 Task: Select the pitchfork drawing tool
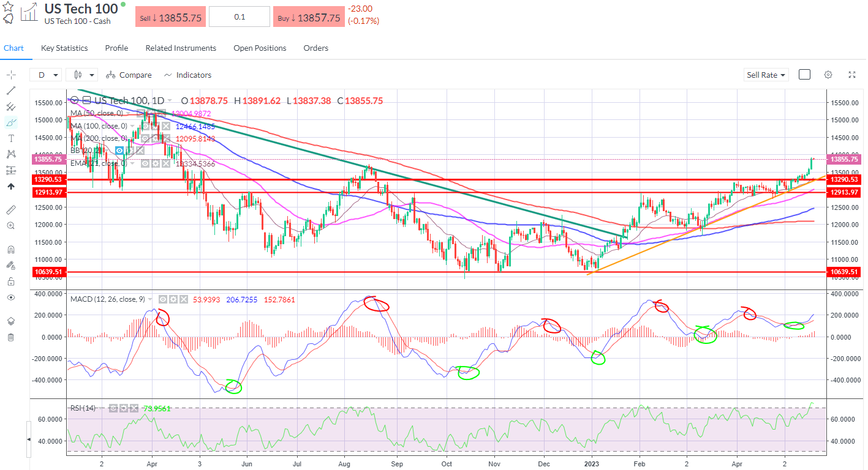coord(10,106)
